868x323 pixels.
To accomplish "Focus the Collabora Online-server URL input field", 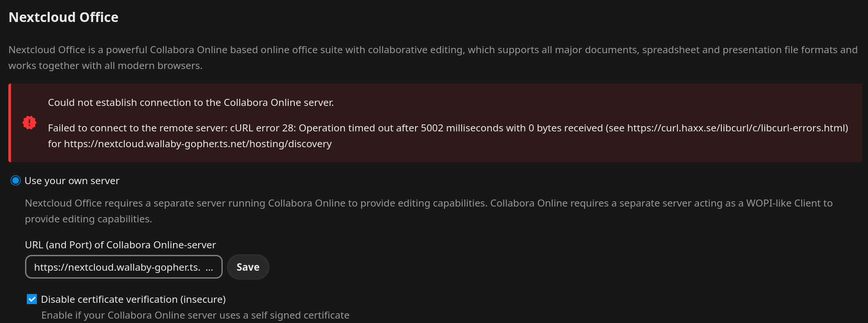I will (116, 267).
